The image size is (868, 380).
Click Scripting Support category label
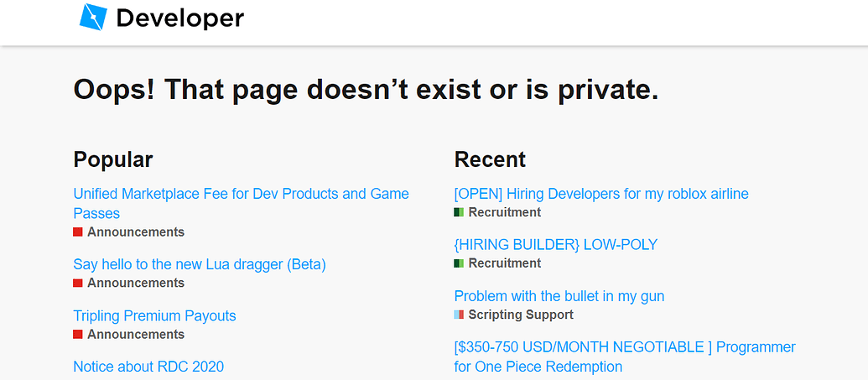click(x=521, y=315)
